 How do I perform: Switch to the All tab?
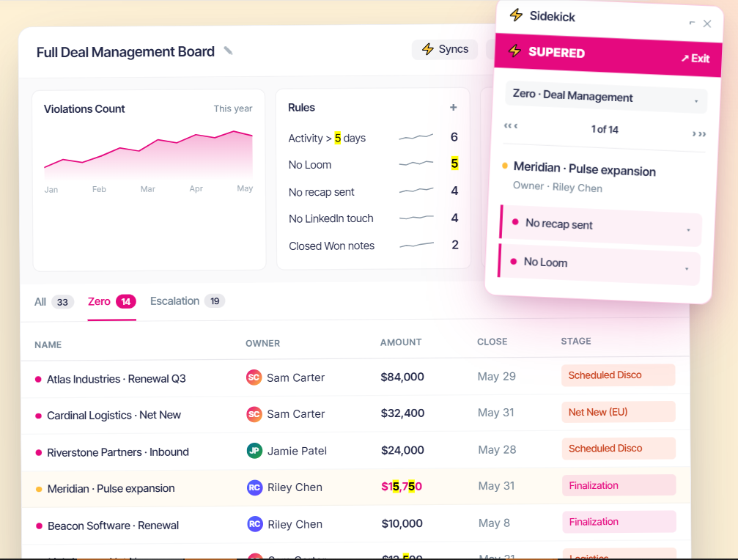(x=53, y=302)
